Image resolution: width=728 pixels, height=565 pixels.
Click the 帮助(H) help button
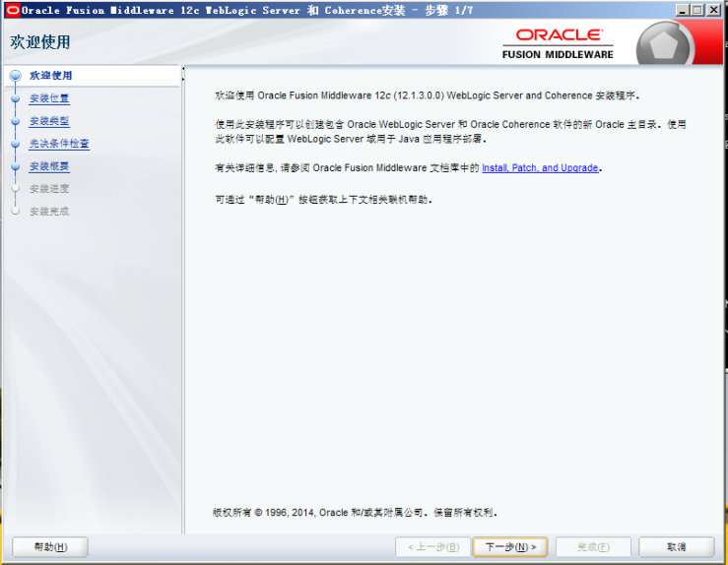click(50, 547)
